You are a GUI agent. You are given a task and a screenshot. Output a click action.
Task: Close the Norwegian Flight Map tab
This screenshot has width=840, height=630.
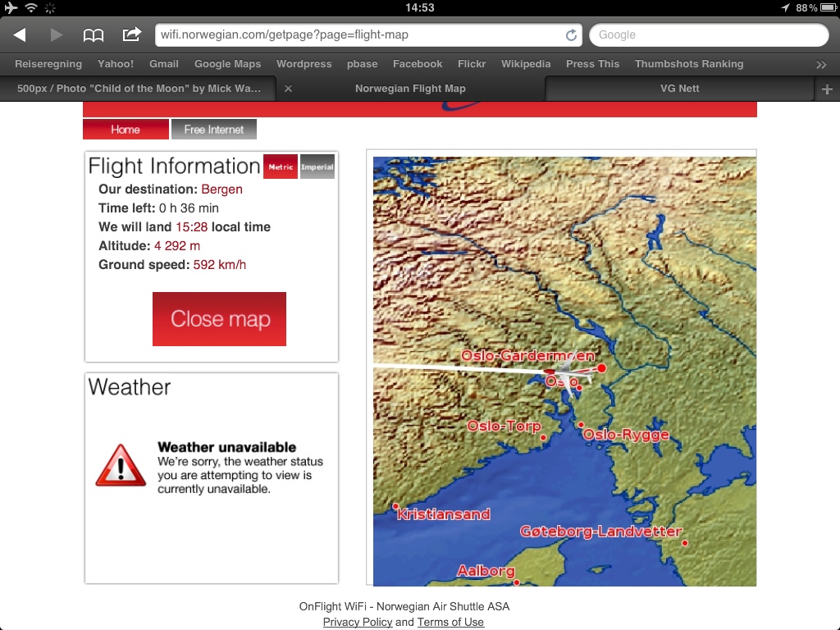pos(288,89)
